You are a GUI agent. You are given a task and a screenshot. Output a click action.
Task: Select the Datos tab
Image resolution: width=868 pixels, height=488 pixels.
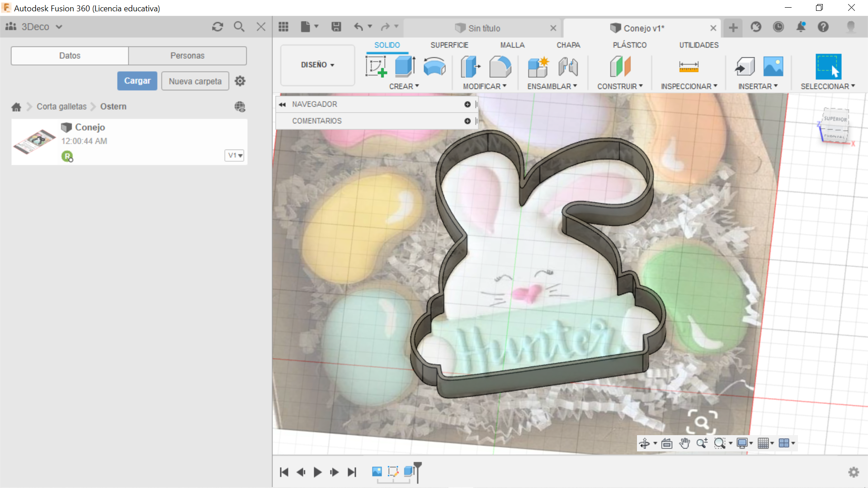70,56
